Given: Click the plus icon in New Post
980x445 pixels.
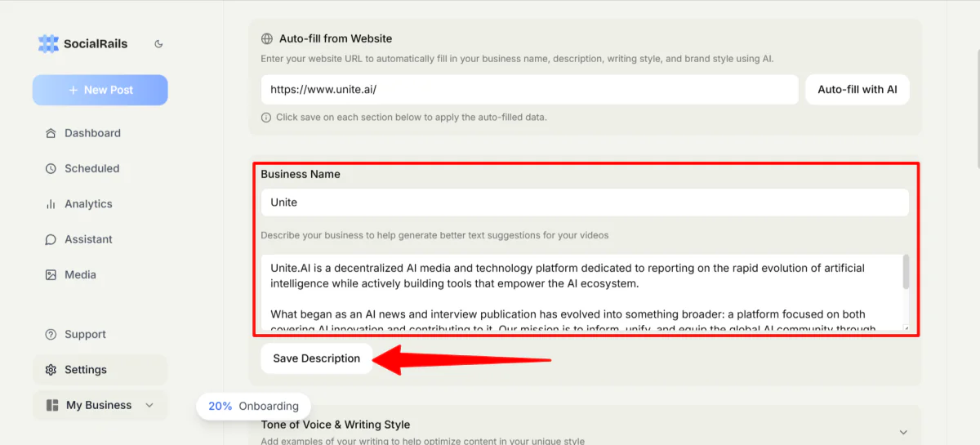Looking at the screenshot, I should pyautogui.click(x=73, y=90).
